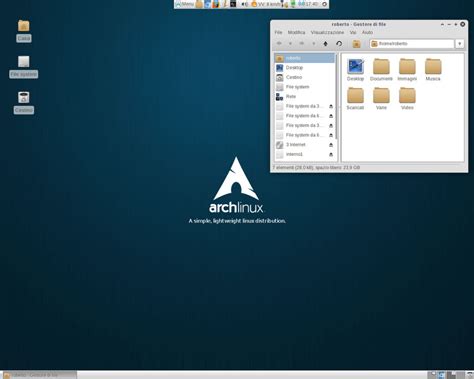
Task: Open the Video folder
Action: click(x=407, y=99)
